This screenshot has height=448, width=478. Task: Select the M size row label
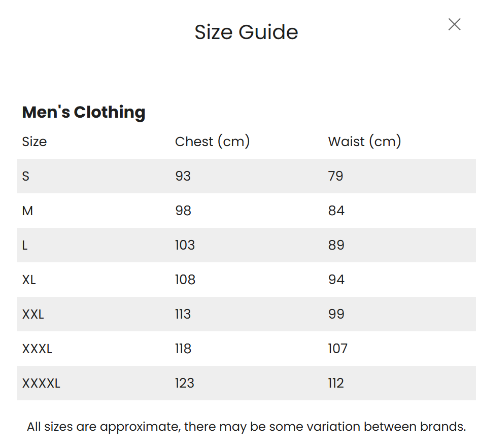tap(27, 211)
